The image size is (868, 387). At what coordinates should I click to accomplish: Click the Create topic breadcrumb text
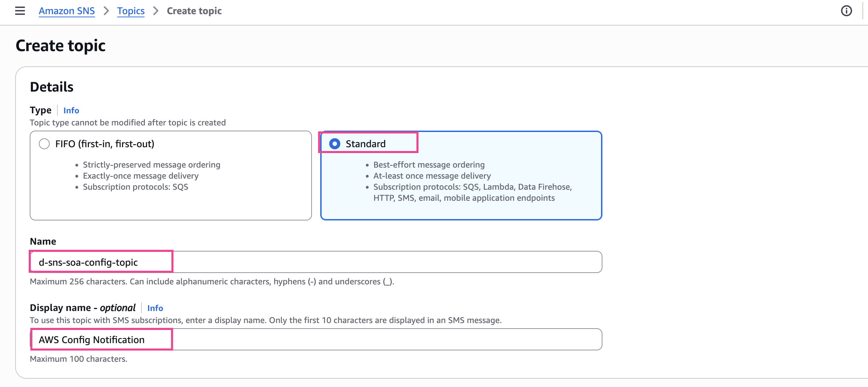click(194, 11)
